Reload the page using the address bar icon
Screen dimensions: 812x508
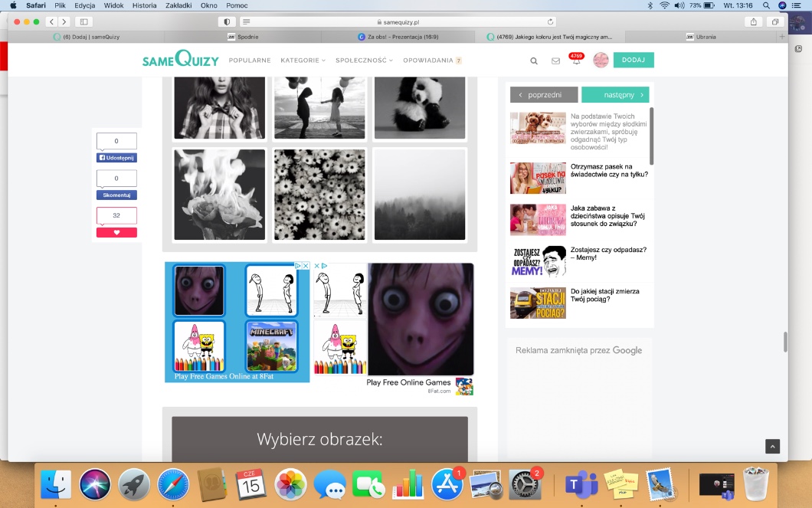(550, 21)
